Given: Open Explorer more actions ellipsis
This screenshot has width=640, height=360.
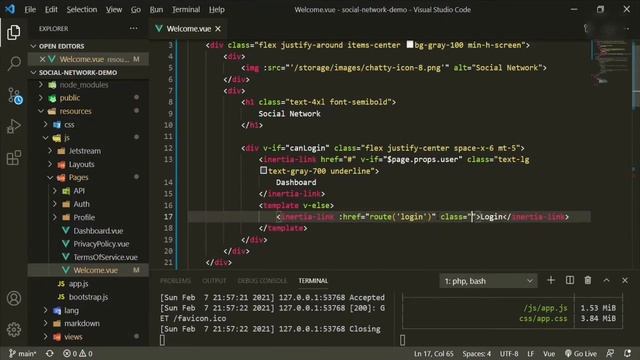Looking at the screenshot, I should coord(133,29).
